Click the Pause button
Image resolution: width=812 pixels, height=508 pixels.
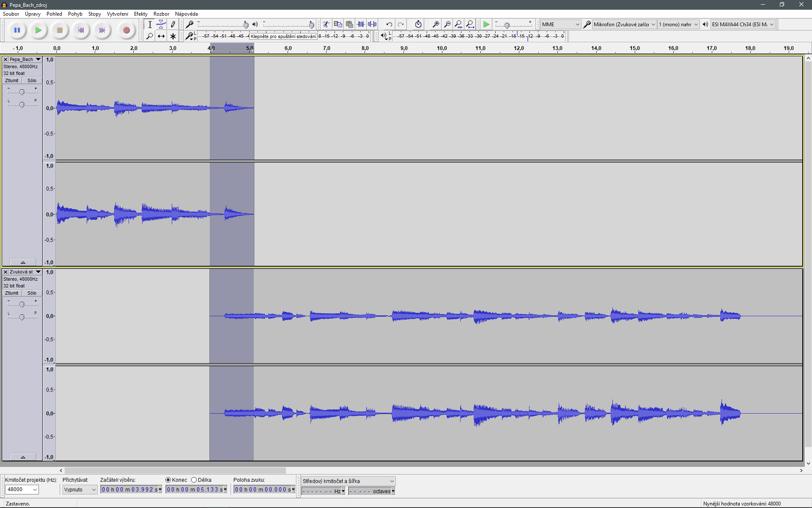(x=17, y=30)
